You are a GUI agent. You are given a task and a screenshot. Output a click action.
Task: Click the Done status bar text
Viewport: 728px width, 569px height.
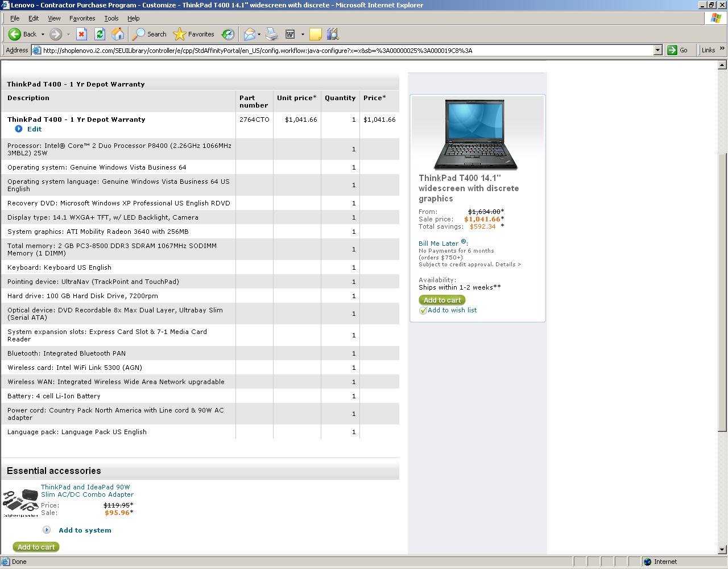point(19,562)
